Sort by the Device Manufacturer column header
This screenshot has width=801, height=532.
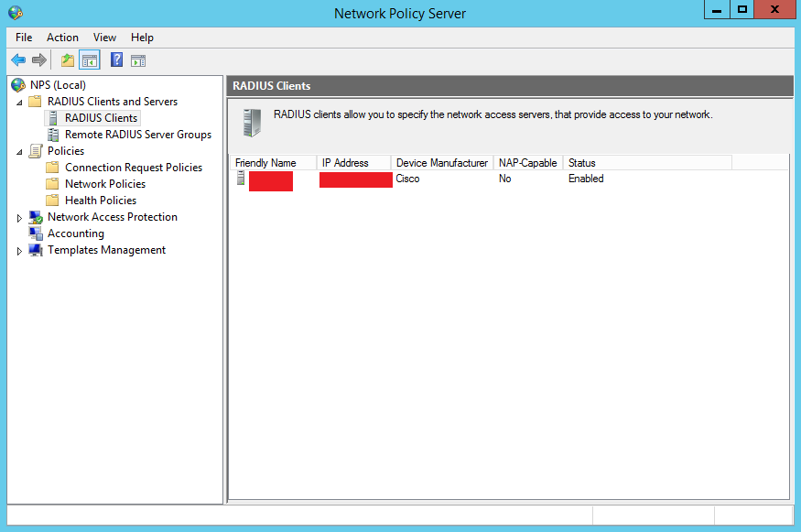(441, 163)
